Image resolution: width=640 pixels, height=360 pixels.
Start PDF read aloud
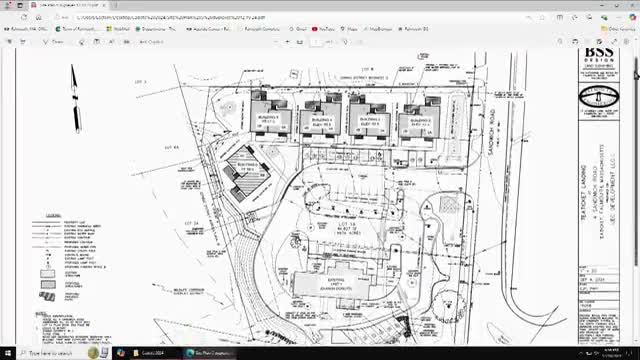111,42
